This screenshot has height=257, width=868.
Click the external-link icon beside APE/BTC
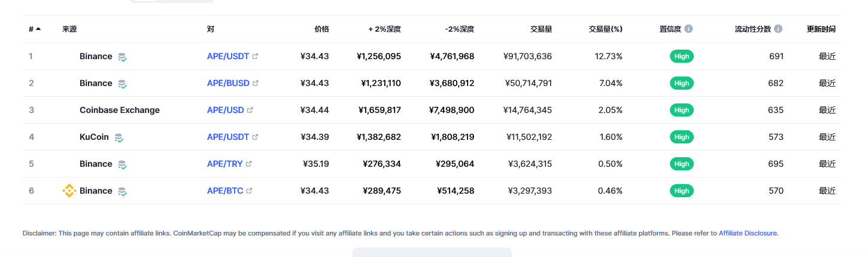pyautogui.click(x=249, y=191)
